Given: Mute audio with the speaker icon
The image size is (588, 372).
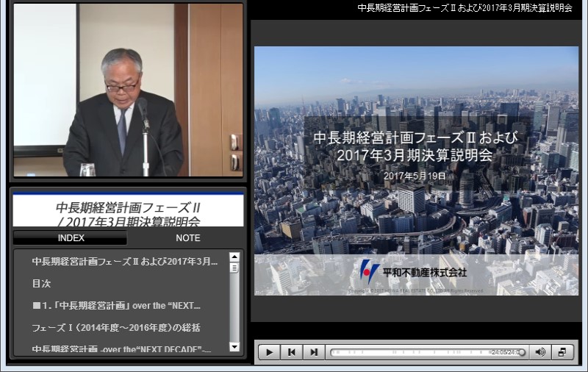Looking at the screenshot, I should pos(540,352).
